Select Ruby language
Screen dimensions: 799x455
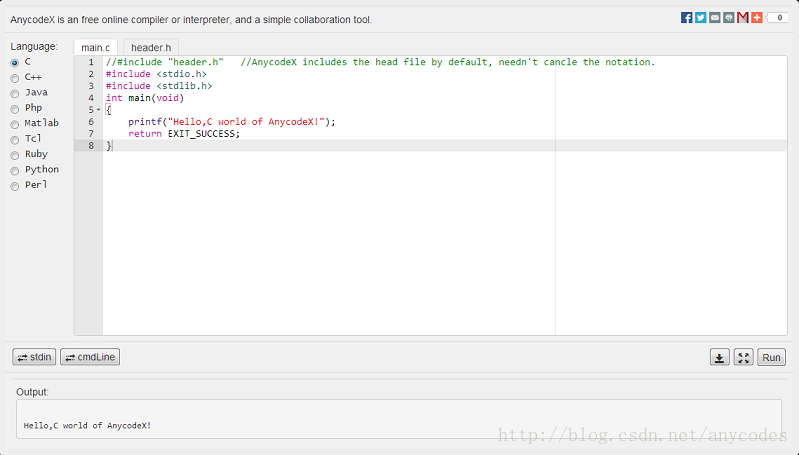pos(15,155)
